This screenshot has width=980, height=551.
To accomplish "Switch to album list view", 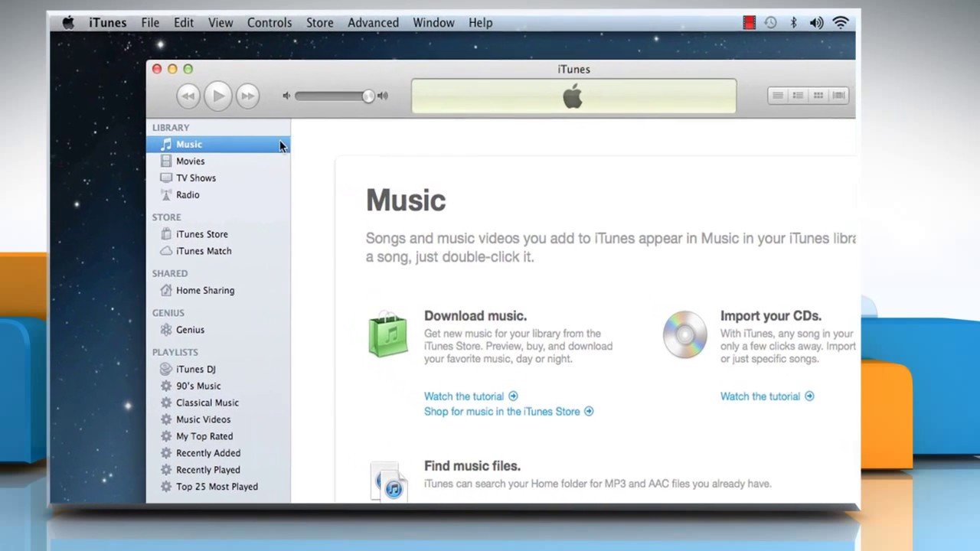I will [798, 96].
